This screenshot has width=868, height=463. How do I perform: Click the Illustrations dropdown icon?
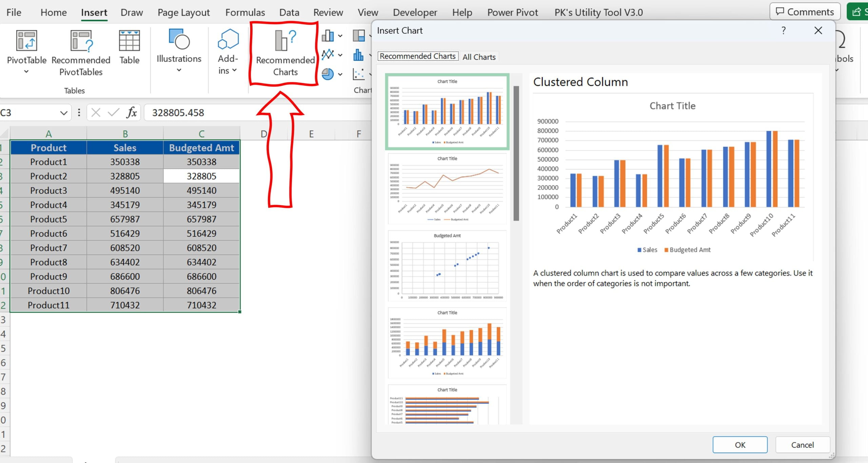click(x=179, y=71)
